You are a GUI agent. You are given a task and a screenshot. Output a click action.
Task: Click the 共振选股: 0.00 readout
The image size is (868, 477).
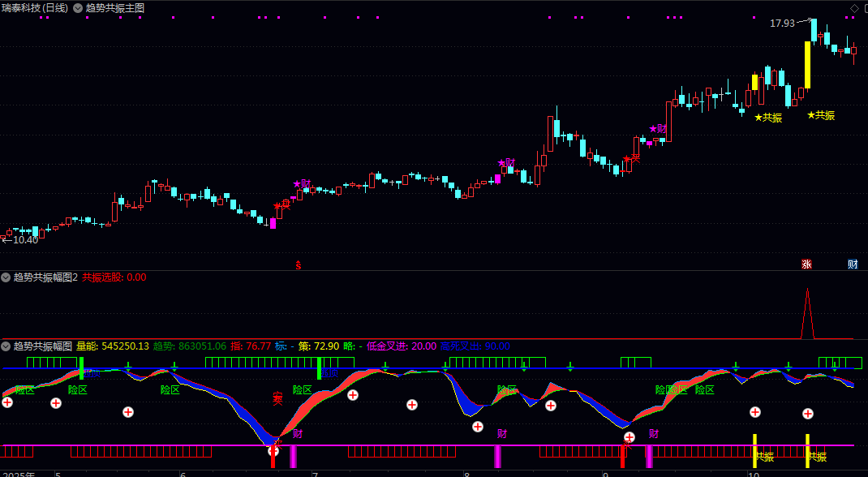(x=114, y=277)
